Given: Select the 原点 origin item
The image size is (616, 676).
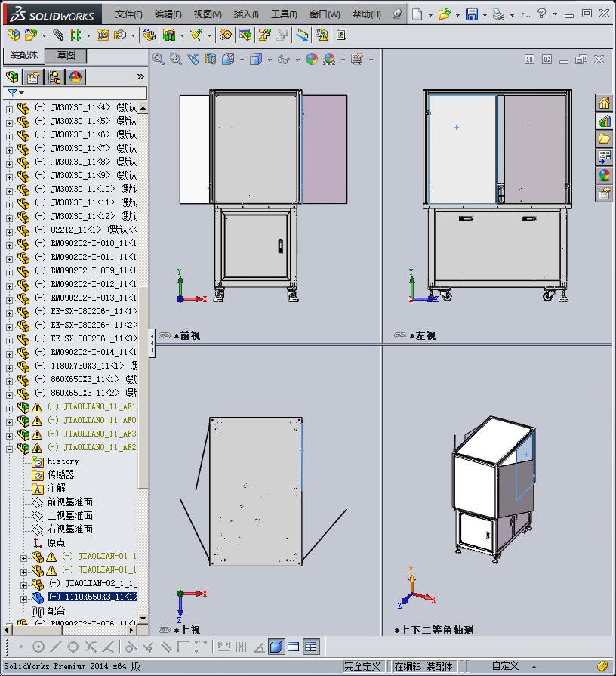Looking at the screenshot, I should 56,542.
